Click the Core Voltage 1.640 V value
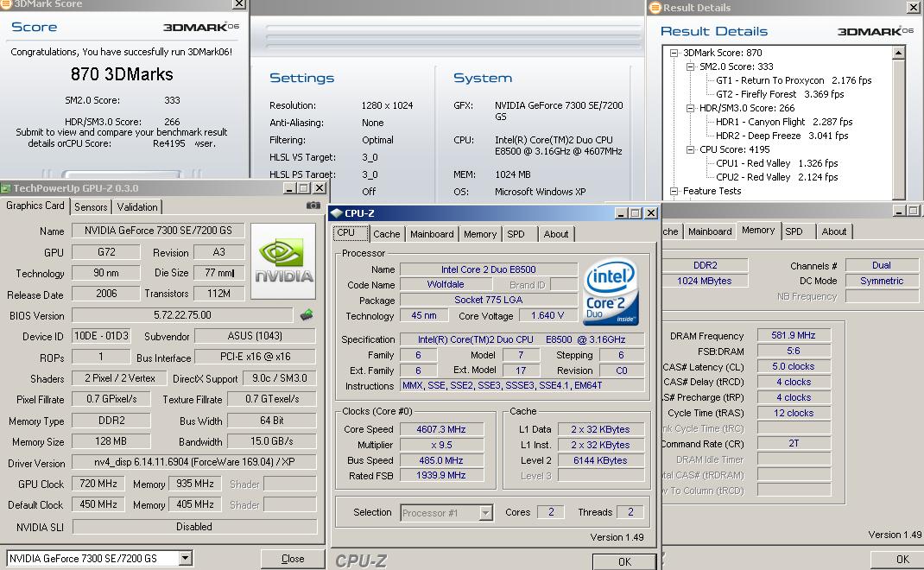This screenshot has width=924, height=570. coord(547,315)
